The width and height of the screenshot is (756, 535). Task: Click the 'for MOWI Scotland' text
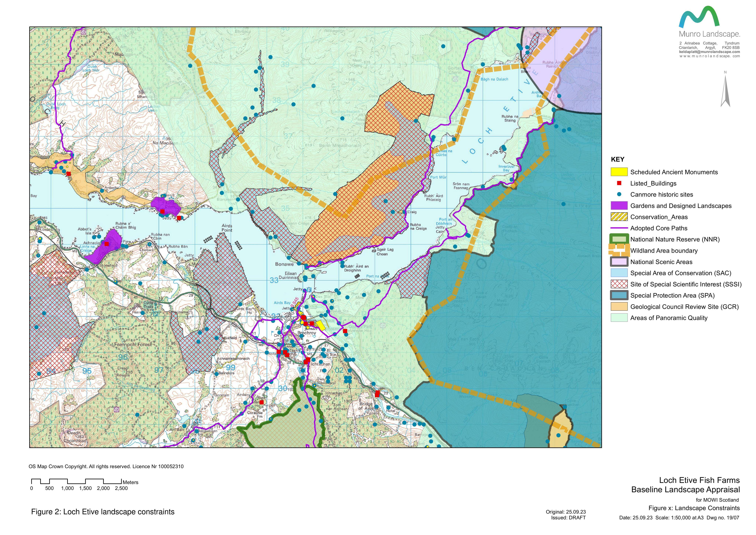coord(717,500)
